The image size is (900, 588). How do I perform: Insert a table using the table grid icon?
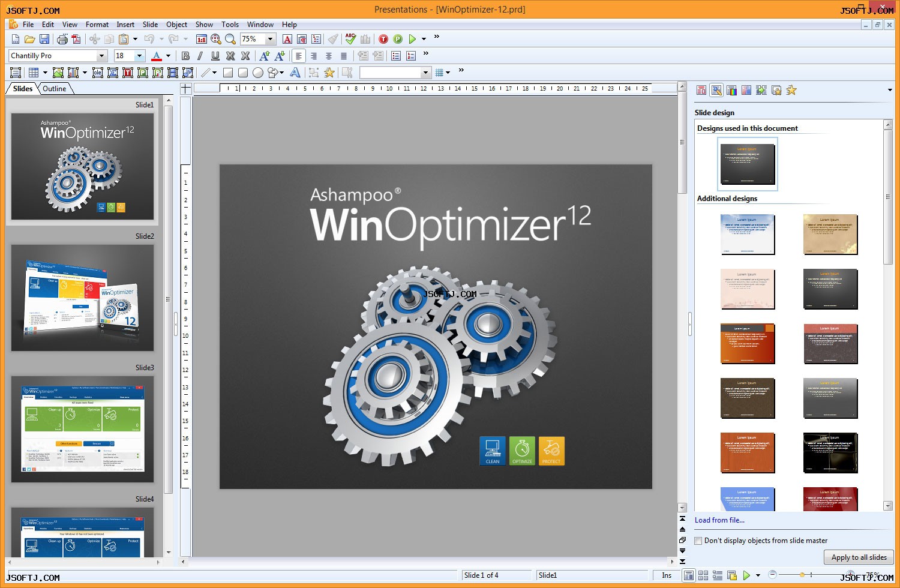34,73
